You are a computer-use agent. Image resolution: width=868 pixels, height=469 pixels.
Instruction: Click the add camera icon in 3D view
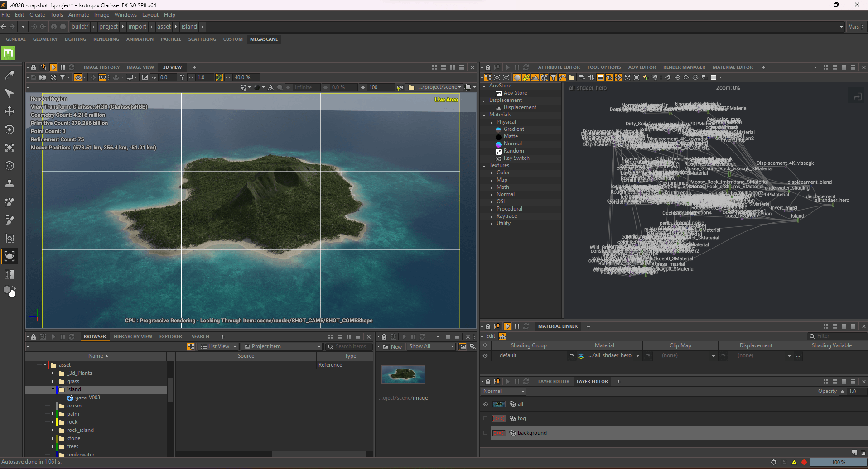pos(400,87)
